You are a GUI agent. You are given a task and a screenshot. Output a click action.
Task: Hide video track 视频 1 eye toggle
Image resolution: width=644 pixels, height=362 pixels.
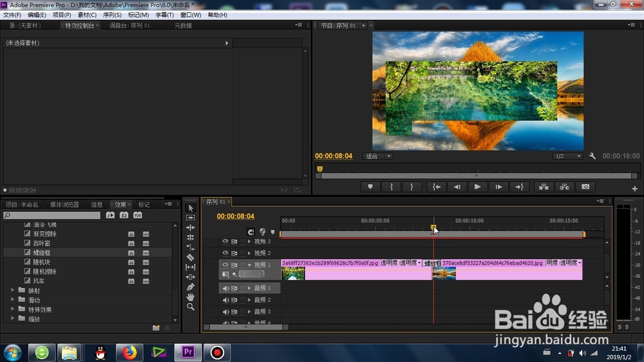click(225, 265)
